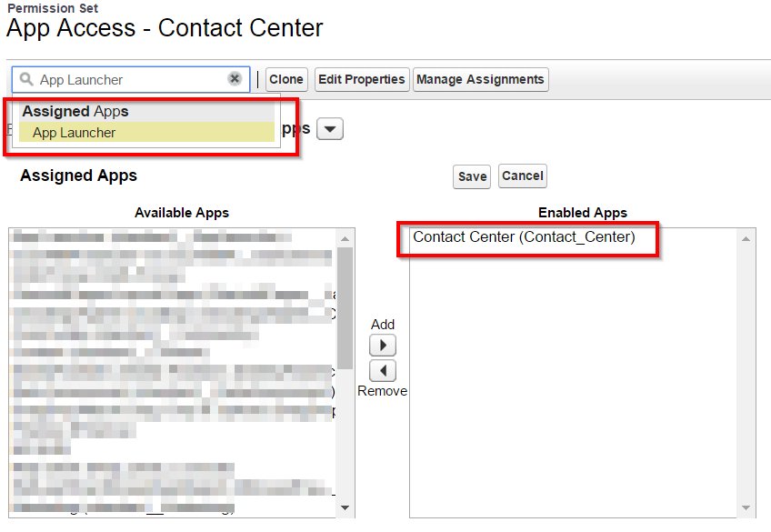Click App Access - Contact Center title
Screen dimensions: 771x532
pos(165,28)
